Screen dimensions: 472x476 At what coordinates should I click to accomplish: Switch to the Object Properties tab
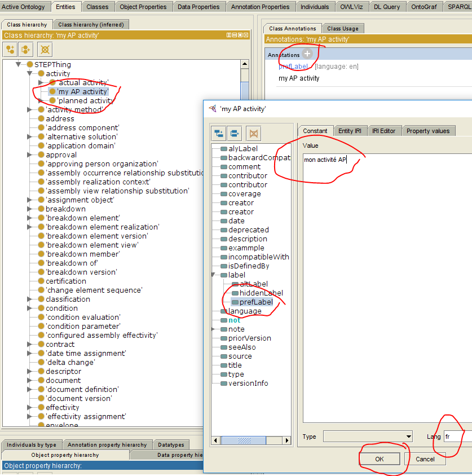point(143,7)
